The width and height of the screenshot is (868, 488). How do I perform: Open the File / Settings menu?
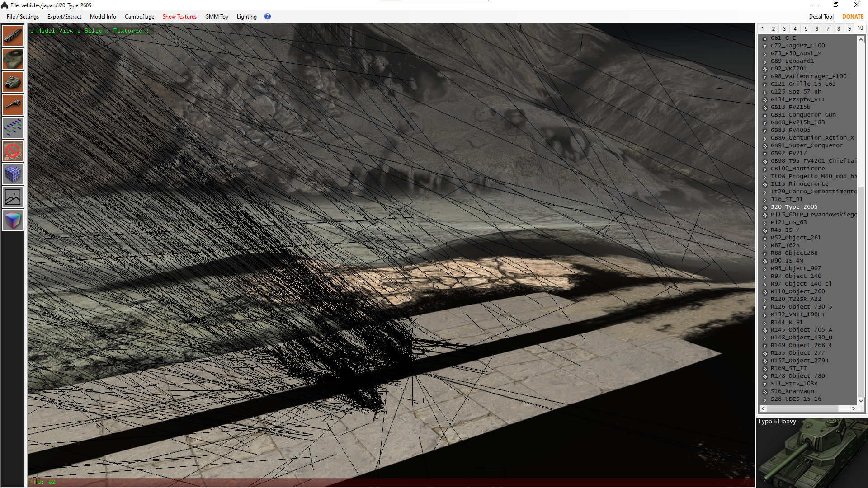coord(23,17)
